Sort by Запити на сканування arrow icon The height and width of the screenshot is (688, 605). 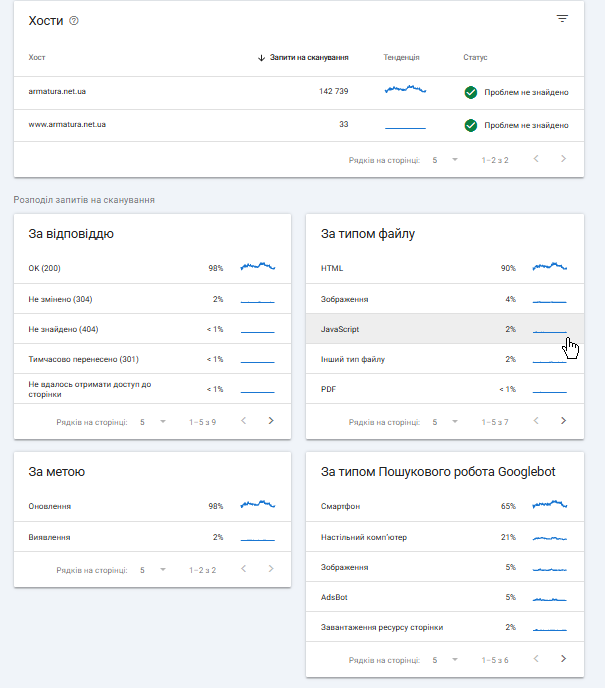(261, 57)
